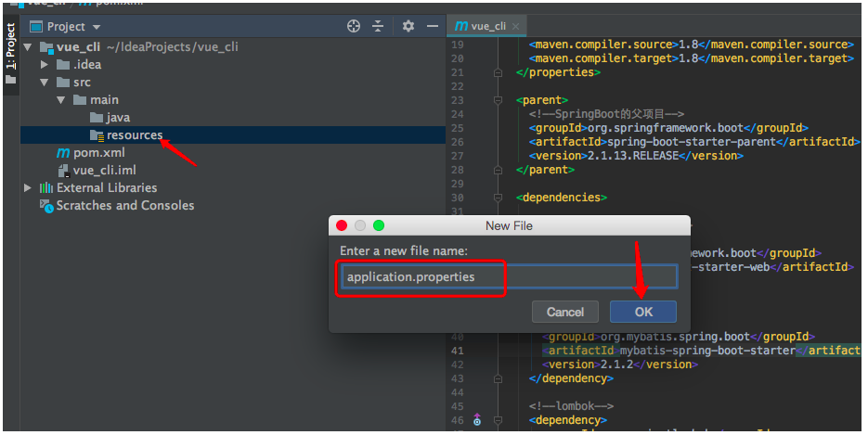868x435 pixels.
Task: Select the .idea folder
Action: tap(79, 65)
